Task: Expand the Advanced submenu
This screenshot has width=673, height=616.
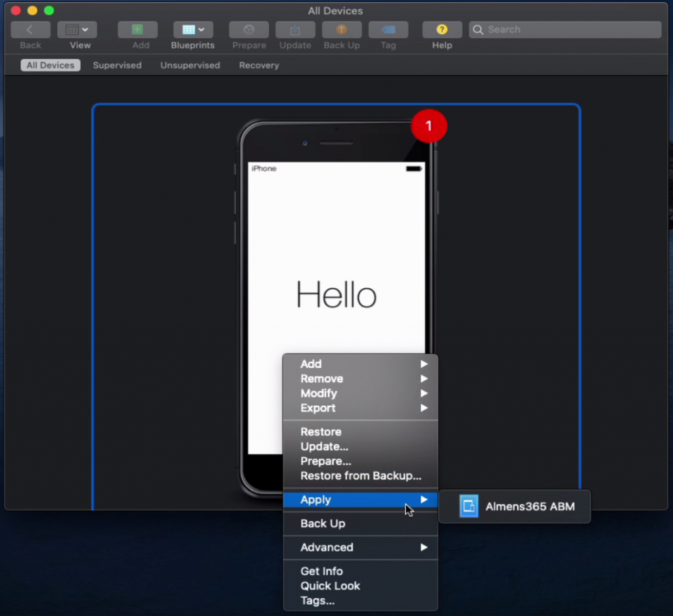Action: (423, 547)
